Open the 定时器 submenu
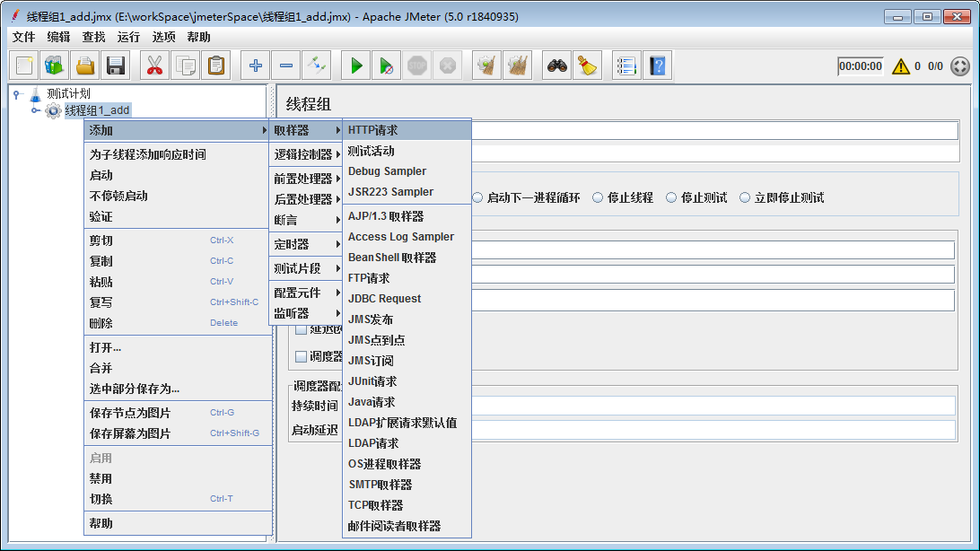This screenshot has width=980, height=551. click(306, 244)
